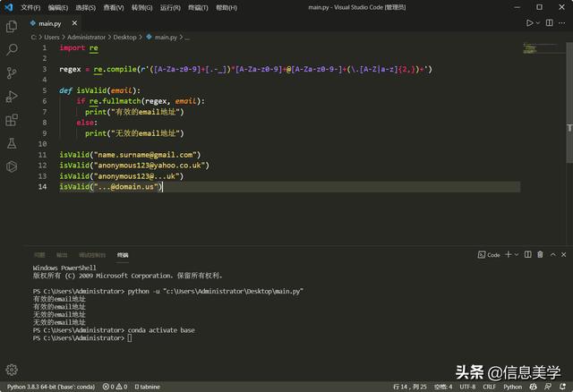Change indentation via 空格: 4 status item
The width and height of the screenshot is (573, 392).
click(x=443, y=387)
